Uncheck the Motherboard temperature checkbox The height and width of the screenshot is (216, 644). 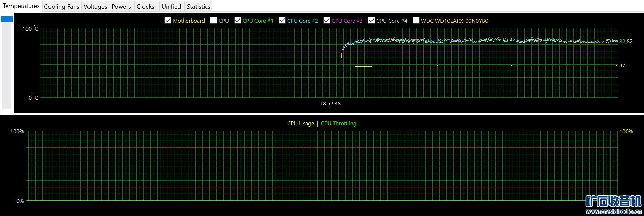[168, 21]
